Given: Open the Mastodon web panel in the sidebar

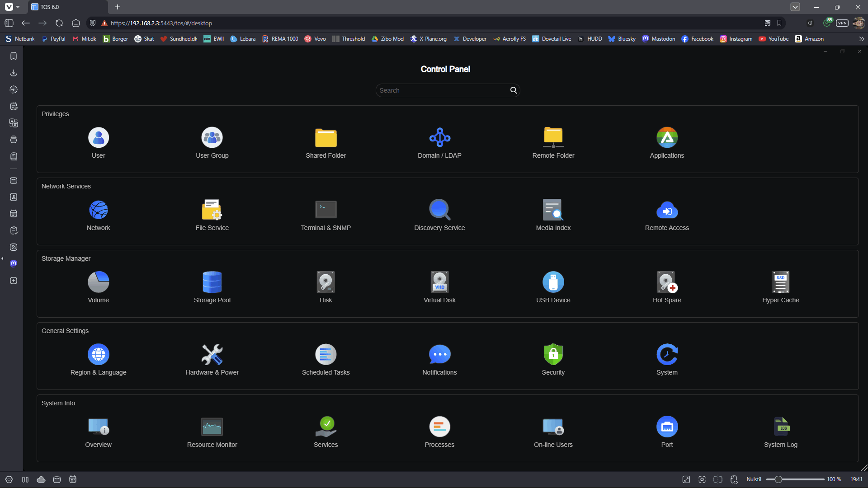Looking at the screenshot, I should click(14, 264).
